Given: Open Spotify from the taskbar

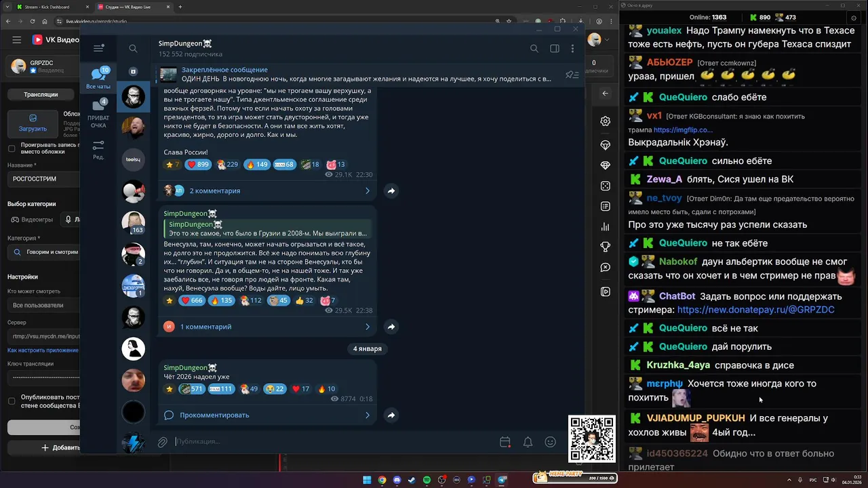Looking at the screenshot, I should coord(427,480).
